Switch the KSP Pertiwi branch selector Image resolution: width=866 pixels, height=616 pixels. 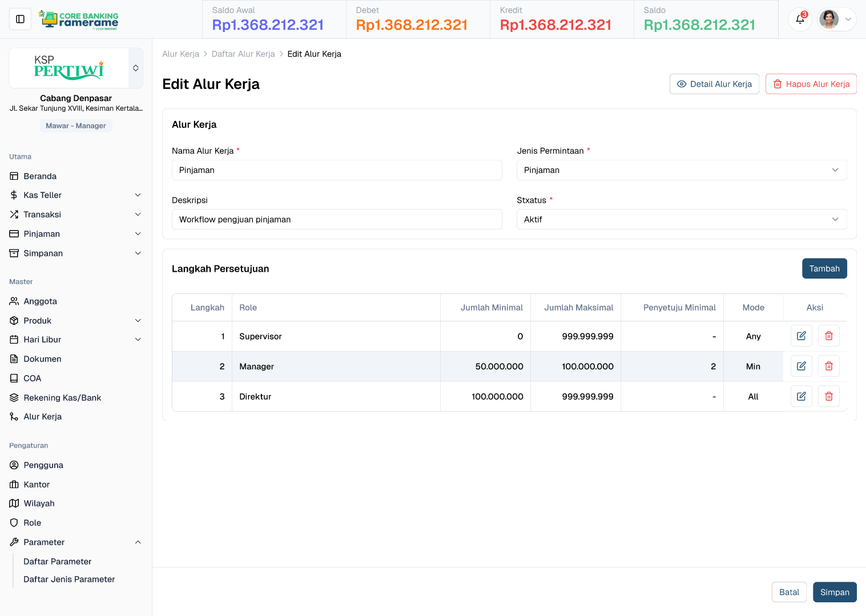pyautogui.click(x=135, y=68)
